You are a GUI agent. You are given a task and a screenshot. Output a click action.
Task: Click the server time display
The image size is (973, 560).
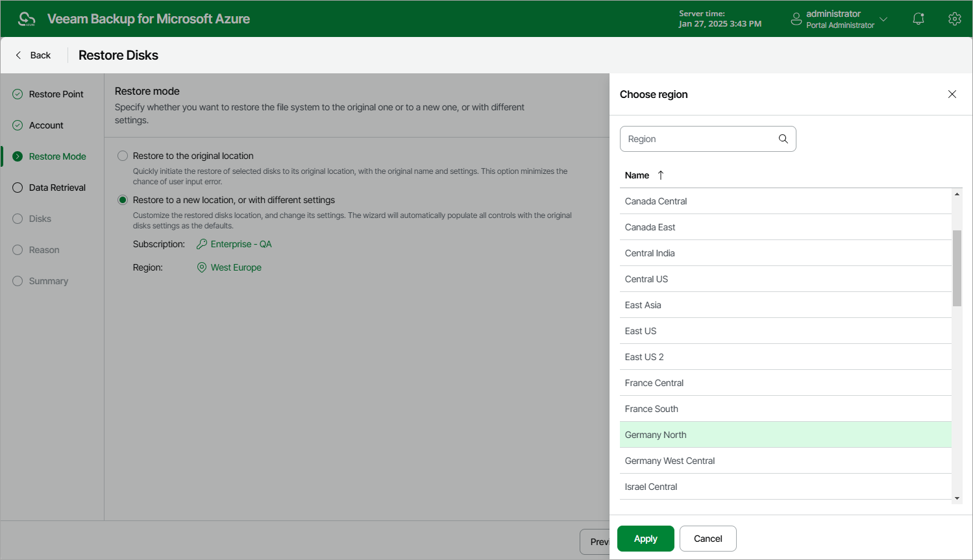click(720, 19)
